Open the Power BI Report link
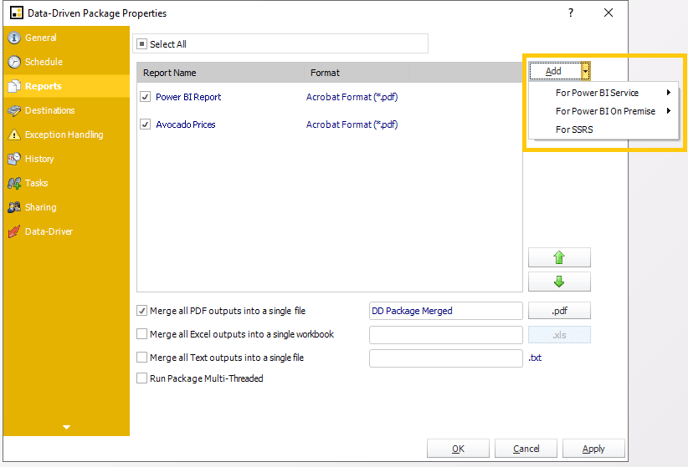The height and width of the screenshot is (467, 688). click(188, 97)
